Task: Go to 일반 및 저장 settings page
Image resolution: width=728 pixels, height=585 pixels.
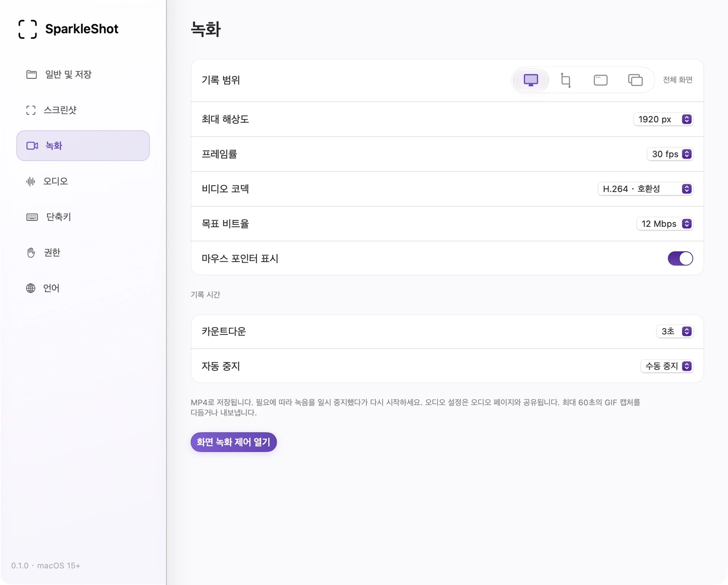Action: 83,74
